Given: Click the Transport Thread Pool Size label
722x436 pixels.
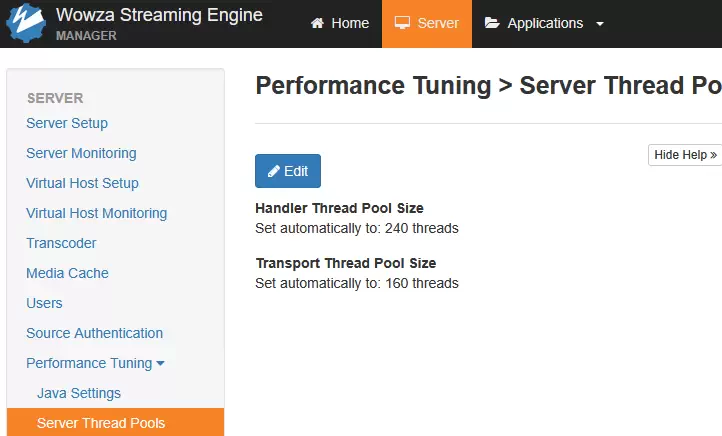Looking at the screenshot, I should 346,263.
